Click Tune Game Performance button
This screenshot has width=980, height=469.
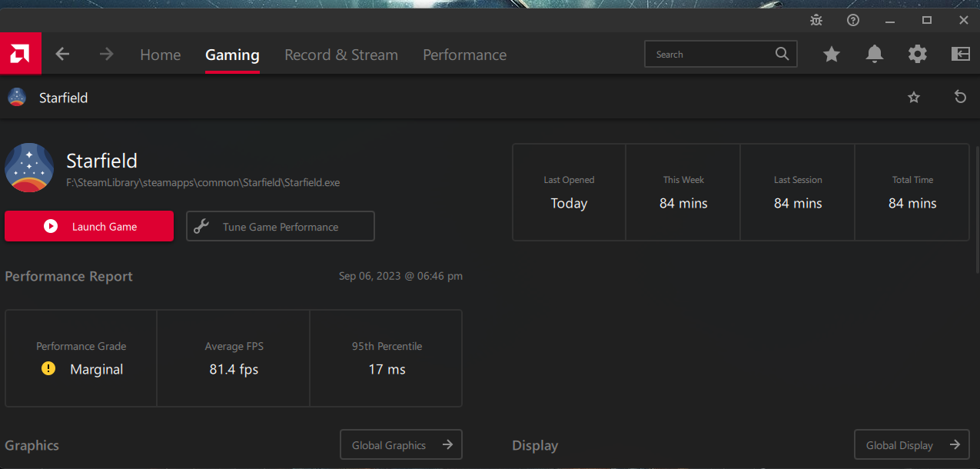point(281,226)
